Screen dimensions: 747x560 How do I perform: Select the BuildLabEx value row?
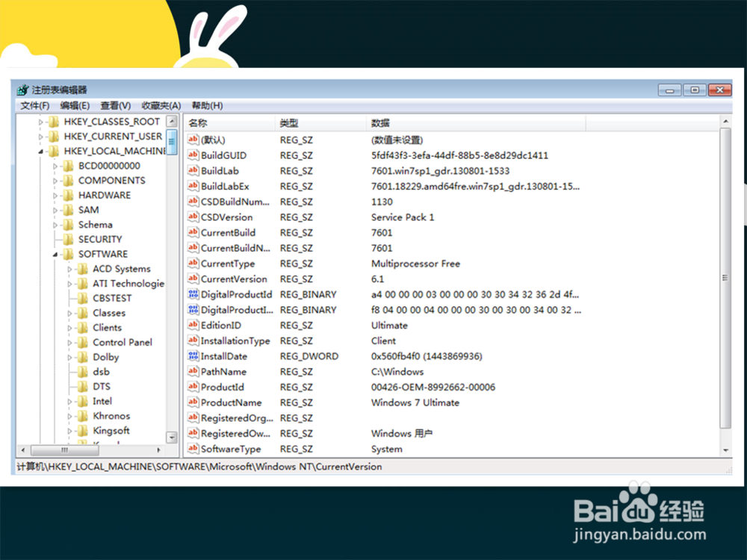click(385, 186)
